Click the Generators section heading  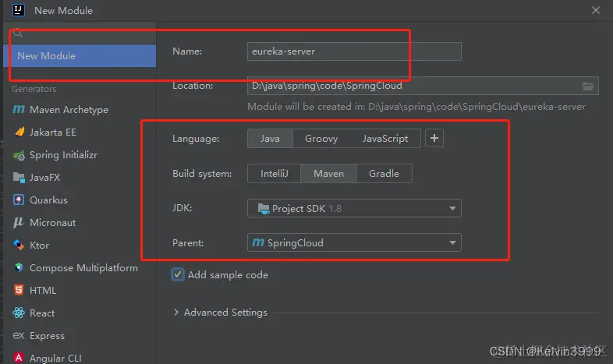(x=34, y=89)
